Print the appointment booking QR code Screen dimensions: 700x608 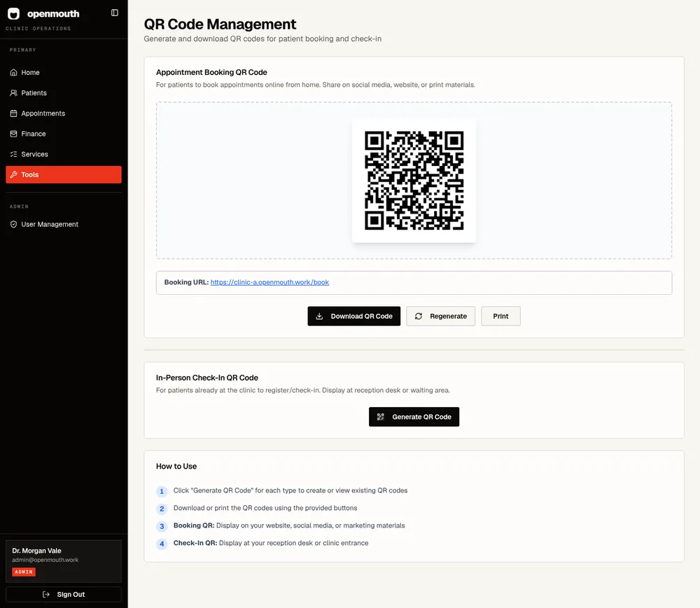pyautogui.click(x=500, y=317)
